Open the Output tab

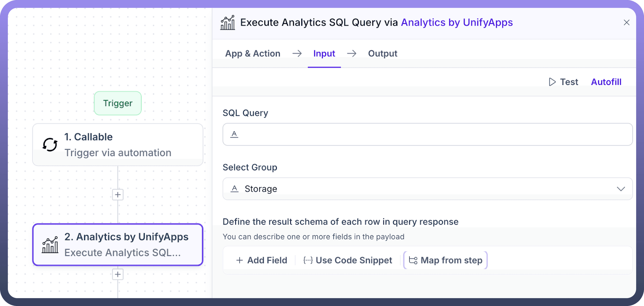point(382,53)
